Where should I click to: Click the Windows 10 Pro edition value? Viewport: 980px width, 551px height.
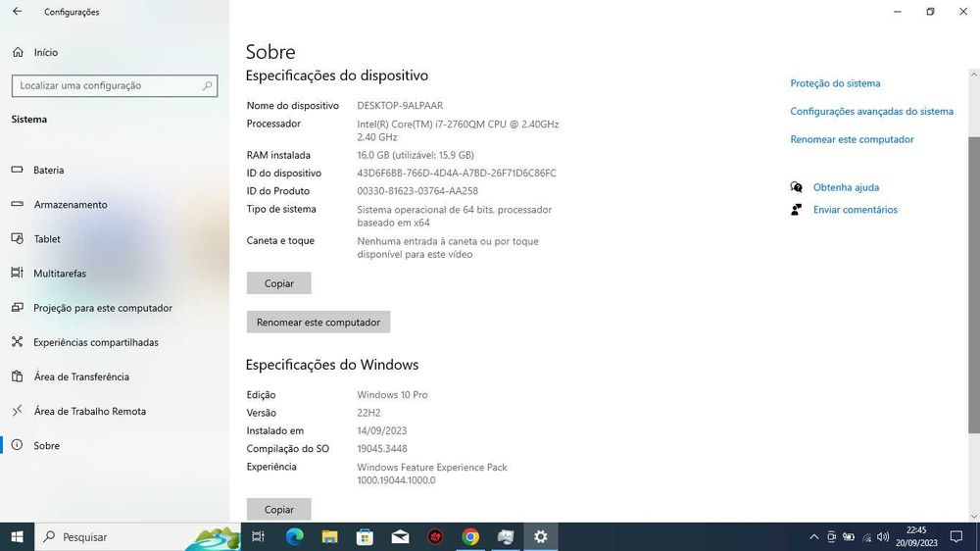pos(393,395)
